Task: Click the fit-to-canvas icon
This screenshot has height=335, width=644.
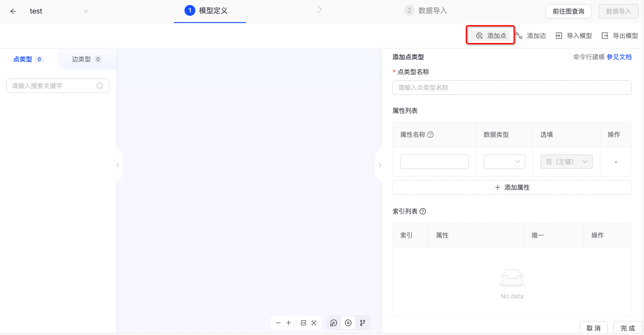Action: tap(314, 323)
